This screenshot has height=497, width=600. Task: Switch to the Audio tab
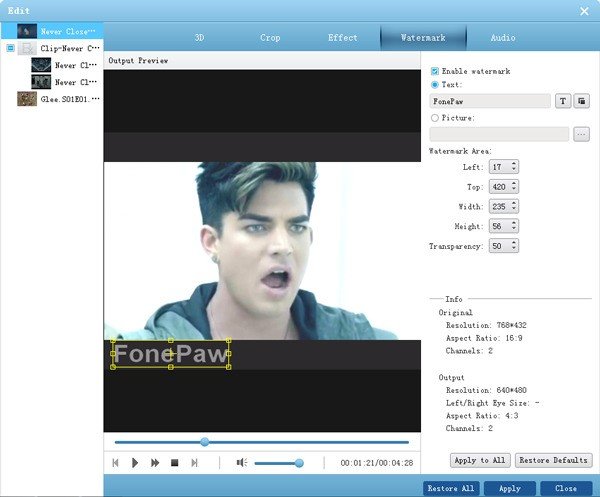tap(503, 37)
